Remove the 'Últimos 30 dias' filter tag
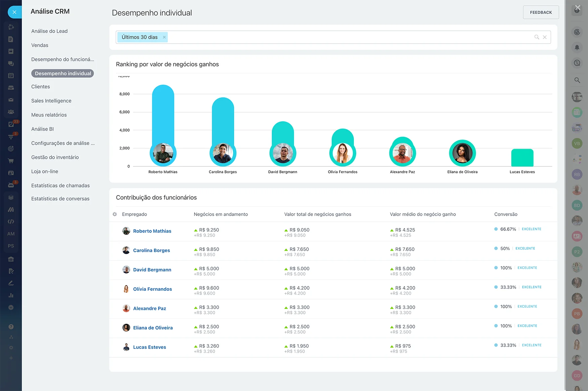The width and height of the screenshot is (588, 391). point(164,37)
